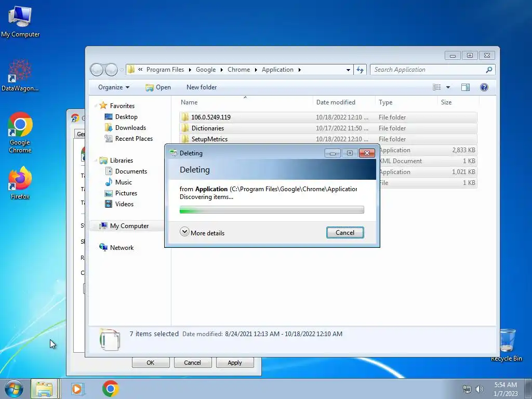Screen dimensions: 532x399
Task: Select the SetupMetrics folder row
Action: tap(328, 139)
